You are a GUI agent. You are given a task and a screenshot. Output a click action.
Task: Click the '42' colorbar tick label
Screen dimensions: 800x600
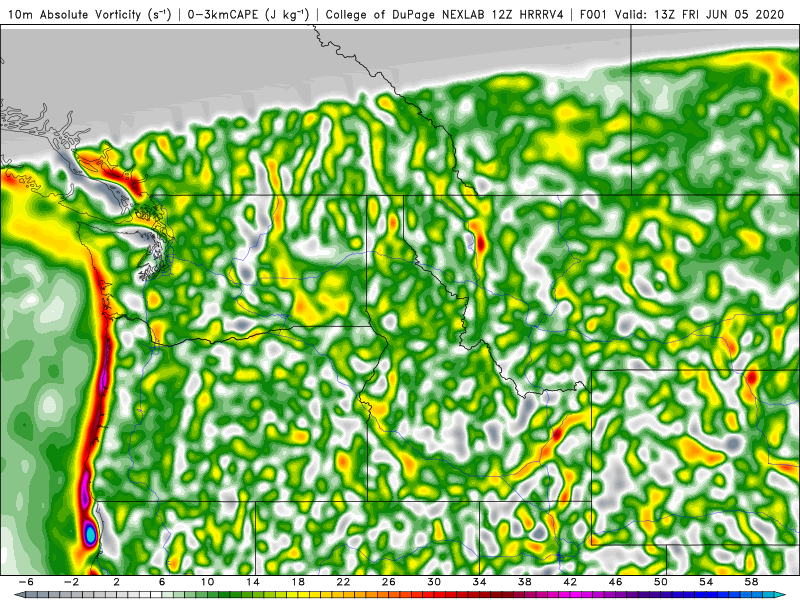pyautogui.click(x=570, y=582)
